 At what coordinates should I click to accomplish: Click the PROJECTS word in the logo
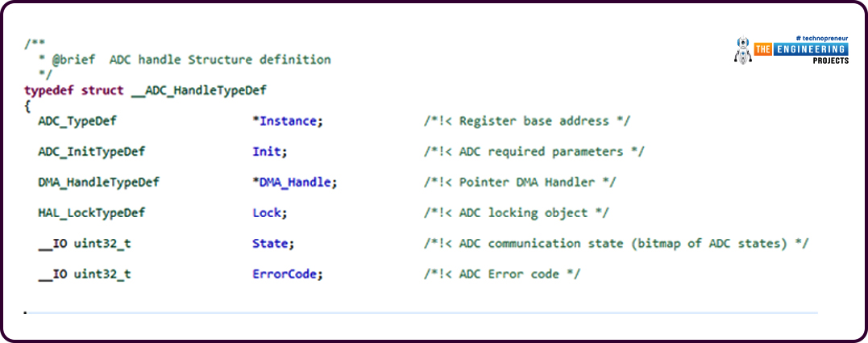[x=830, y=61]
